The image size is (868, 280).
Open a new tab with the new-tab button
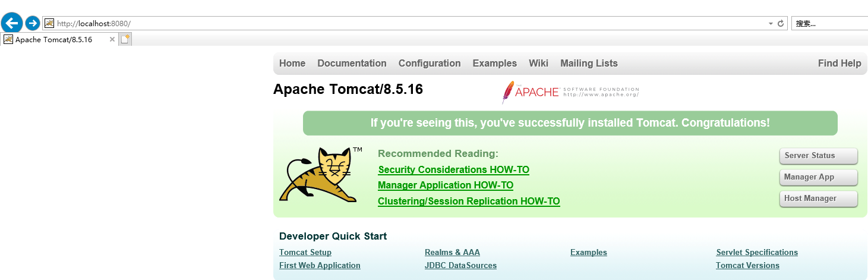(125, 39)
